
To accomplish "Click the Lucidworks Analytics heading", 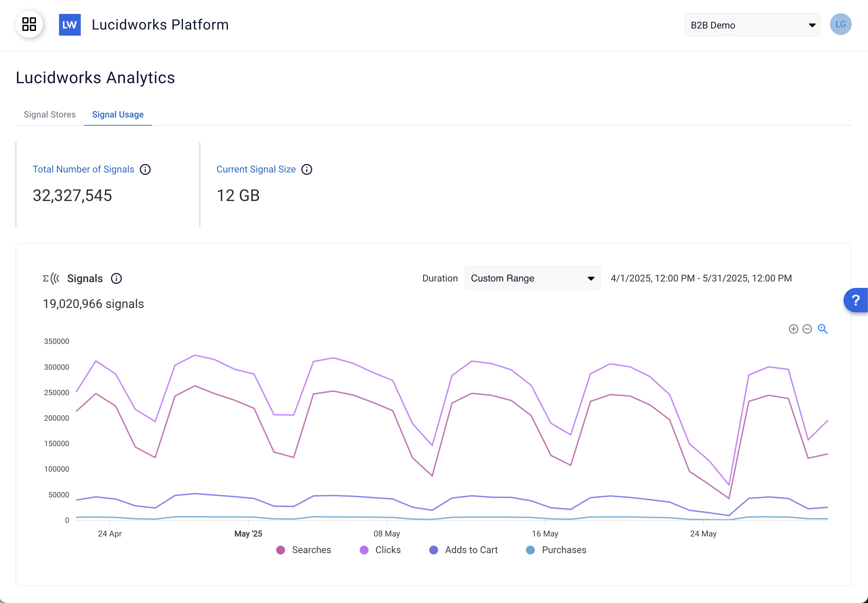I will [x=95, y=78].
